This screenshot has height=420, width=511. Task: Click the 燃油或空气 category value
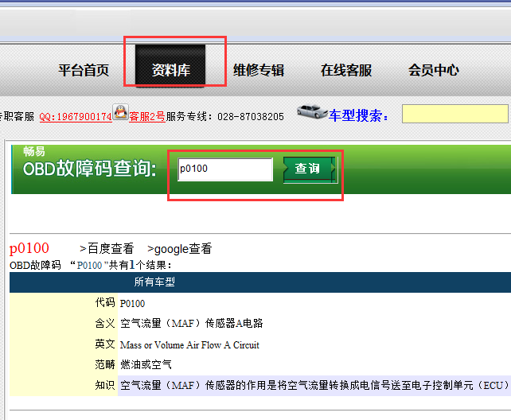tap(146, 364)
